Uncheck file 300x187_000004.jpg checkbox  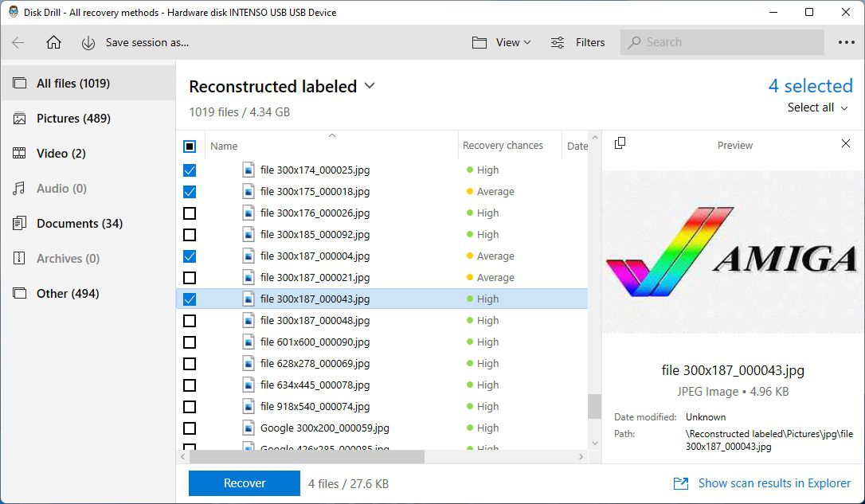point(190,256)
